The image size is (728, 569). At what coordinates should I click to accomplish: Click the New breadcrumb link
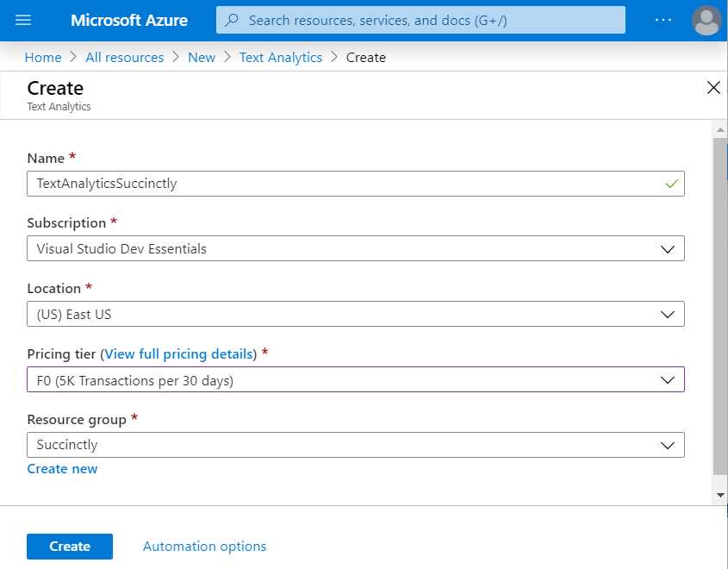coord(201,57)
